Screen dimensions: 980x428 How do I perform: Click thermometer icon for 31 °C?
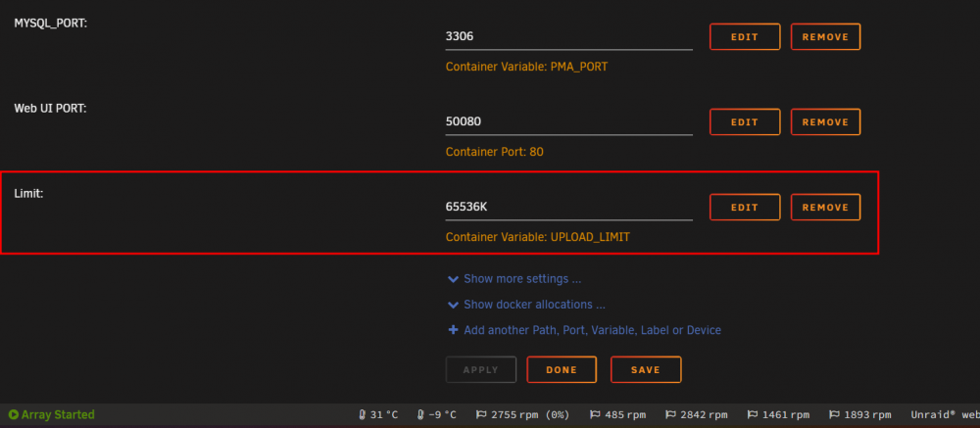[362, 415]
